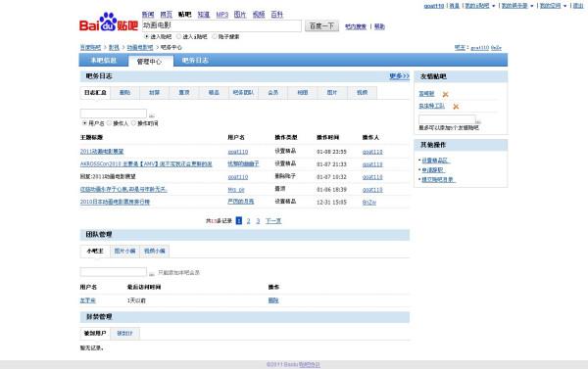Click the log filter text input
This screenshot has width=588, height=369.
click(x=114, y=114)
